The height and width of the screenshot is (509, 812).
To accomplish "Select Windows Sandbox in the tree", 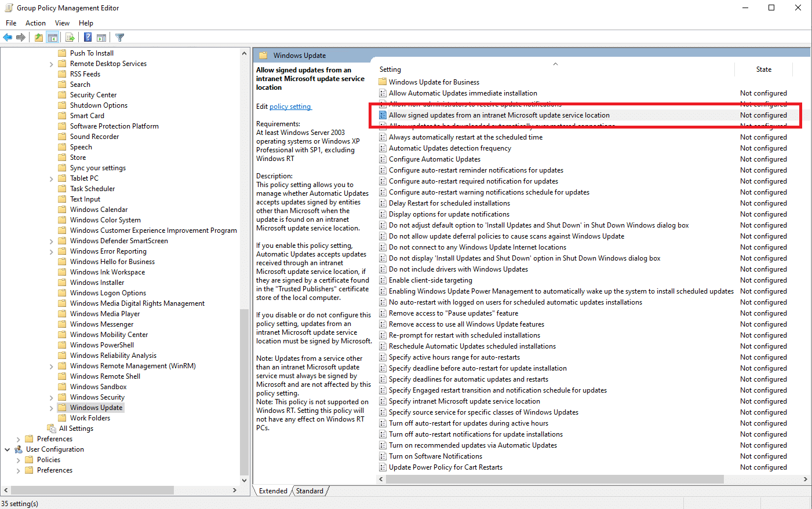I will (x=98, y=387).
